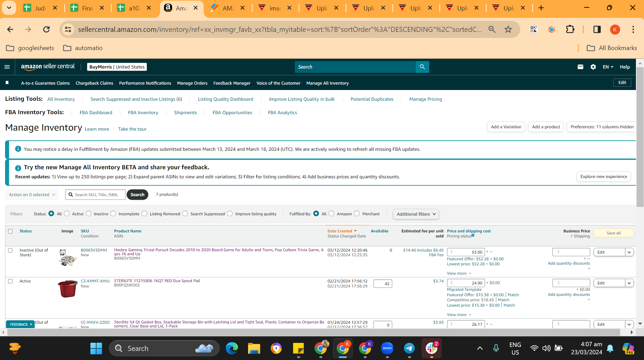Open the Action on 0 selected dropdown
644x360 pixels.
coord(32,194)
